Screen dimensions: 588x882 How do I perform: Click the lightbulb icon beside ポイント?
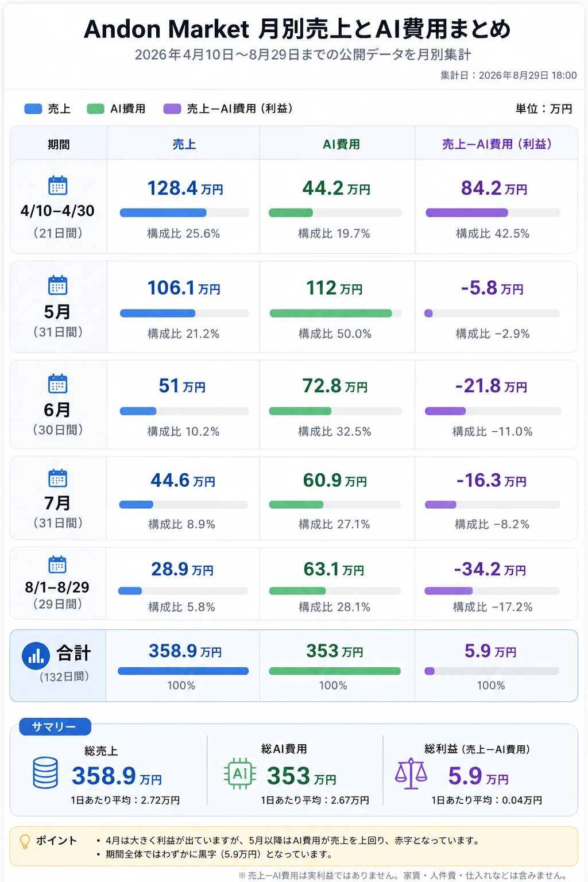pyautogui.click(x=25, y=842)
